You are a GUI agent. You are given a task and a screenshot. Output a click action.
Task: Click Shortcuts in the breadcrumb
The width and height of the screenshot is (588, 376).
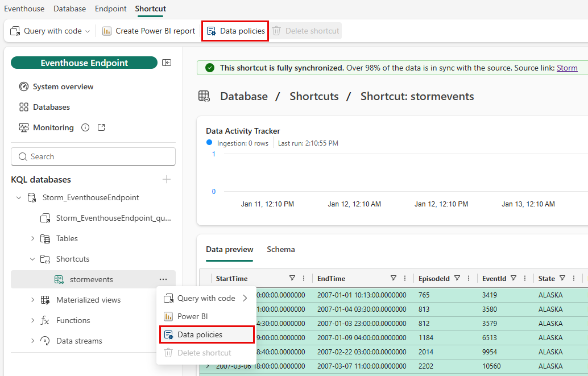pyautogui.click(x=314, y=97)
